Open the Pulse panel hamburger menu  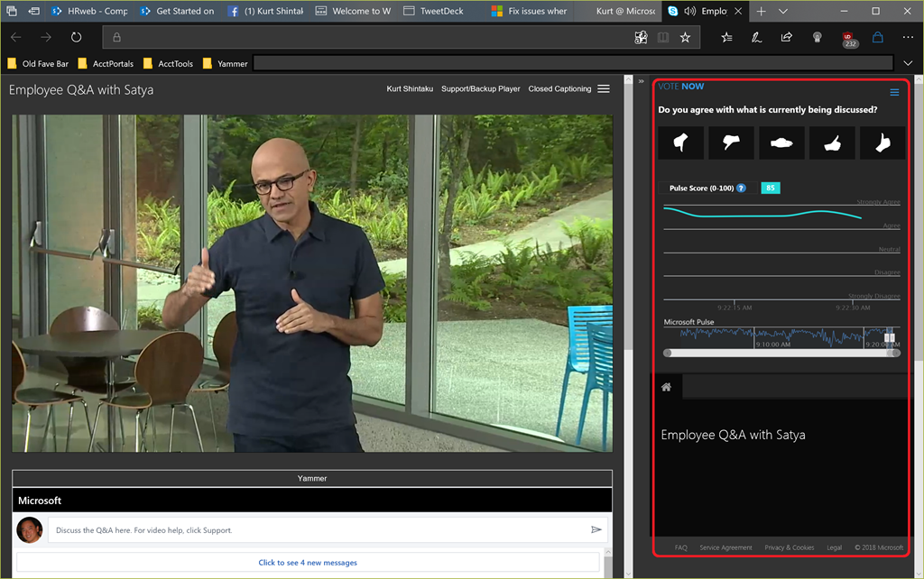pos(894,92)
